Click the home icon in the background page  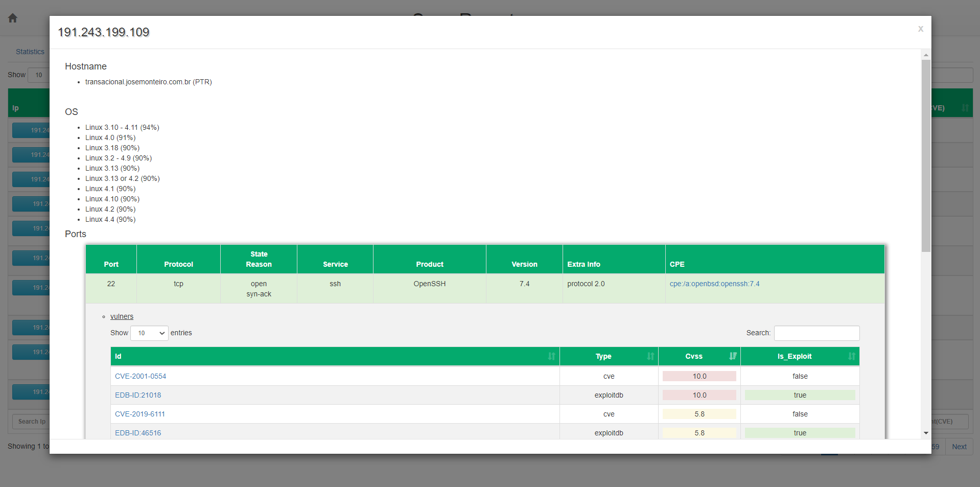point(13,18)
